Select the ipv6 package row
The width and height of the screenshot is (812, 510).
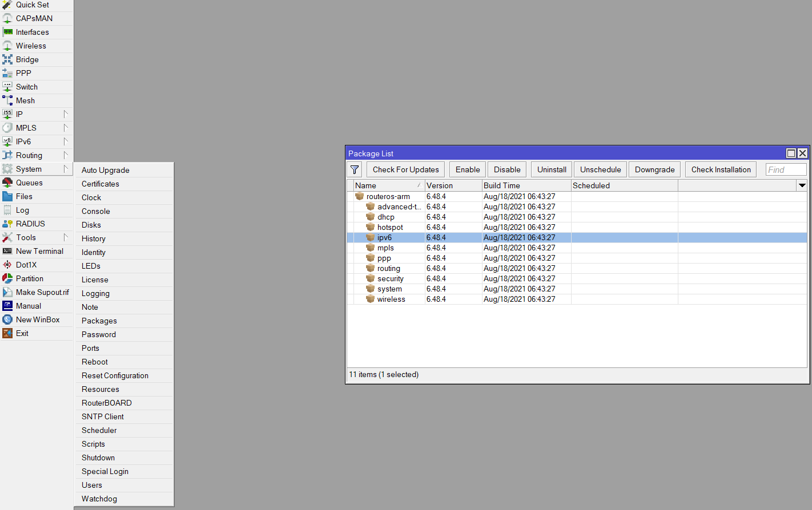pos(577,237)
